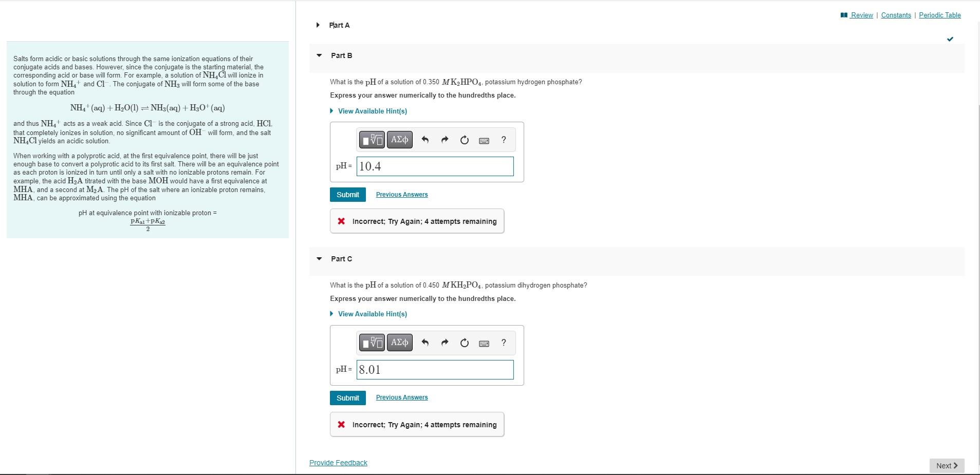This screenshot has height=475, width=980.
Task: Click the Part B pH input field
Action: pos(435,166)
